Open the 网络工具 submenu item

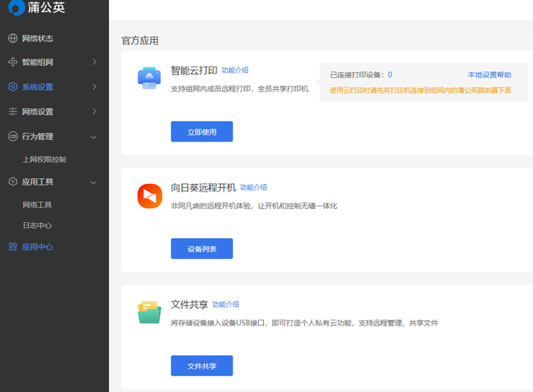[37, 205]
